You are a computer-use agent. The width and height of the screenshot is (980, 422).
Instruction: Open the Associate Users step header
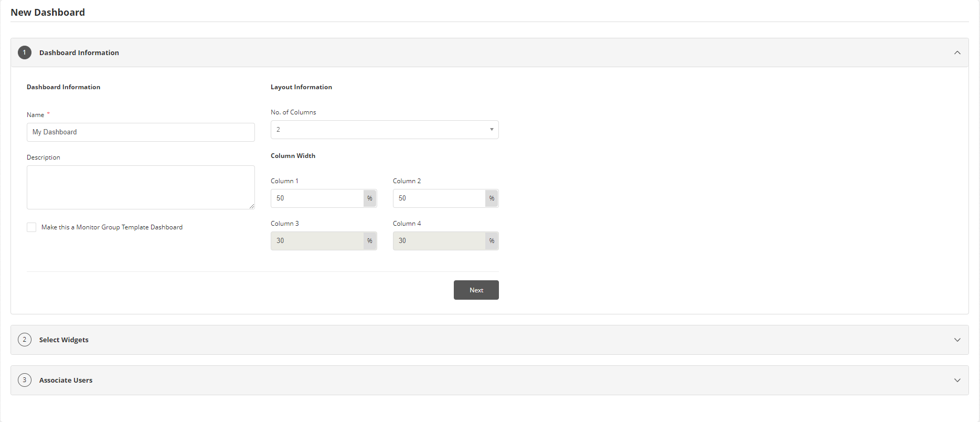point(66,380)
